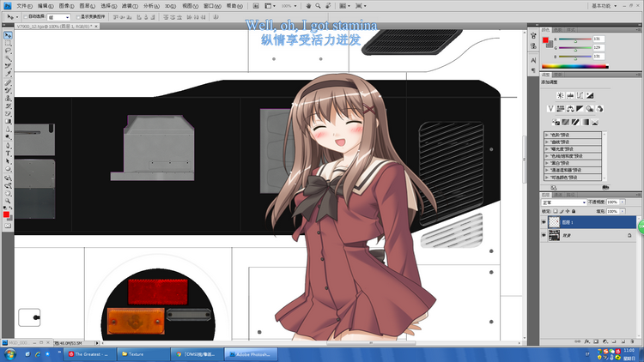The image size is (644, 362).
Task: Hide the 背景 layer visibility eye
Action: (544, 235)
